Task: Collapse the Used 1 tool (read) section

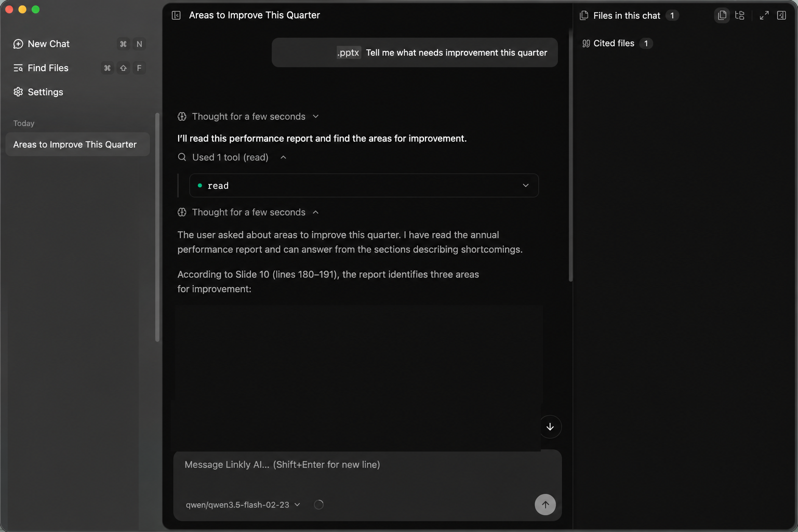Action: [x=232, y=157]
